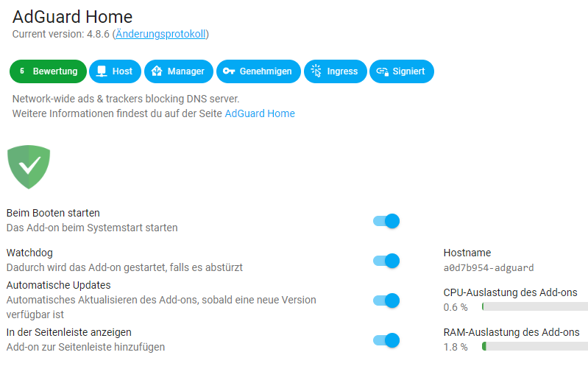
Task: Turn off the Watchdog toggle
Action: pos(386,261)
